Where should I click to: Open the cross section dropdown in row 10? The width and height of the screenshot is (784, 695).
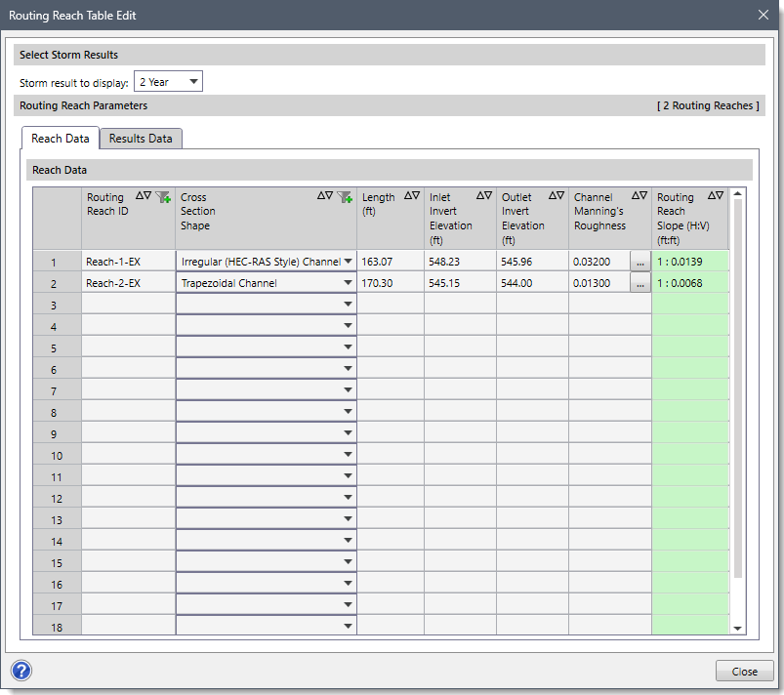click(x=348, y=455)
